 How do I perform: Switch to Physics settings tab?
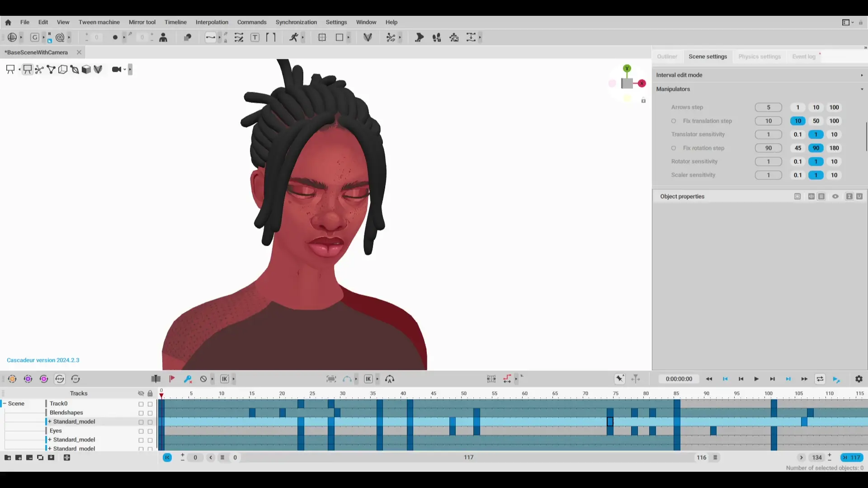pos(759,56)
